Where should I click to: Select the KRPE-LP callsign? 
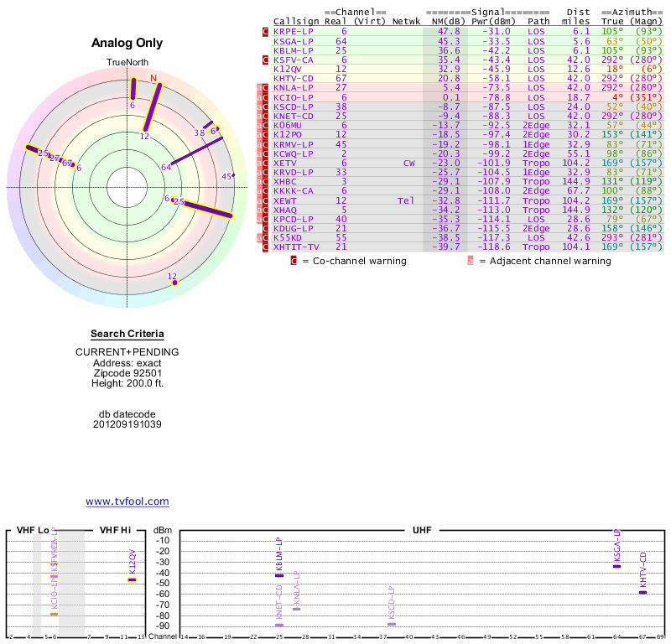click(x=293, y=32)
